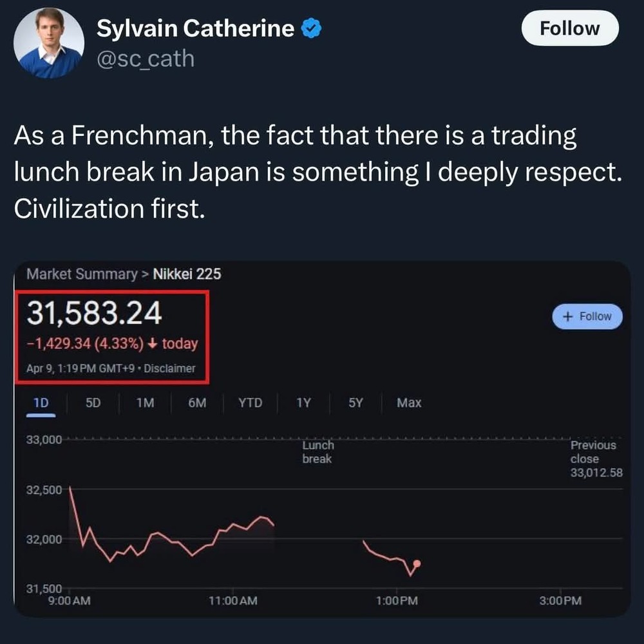Switch to the 5D chart range
644x644 pixels.
tap(93, 403)
